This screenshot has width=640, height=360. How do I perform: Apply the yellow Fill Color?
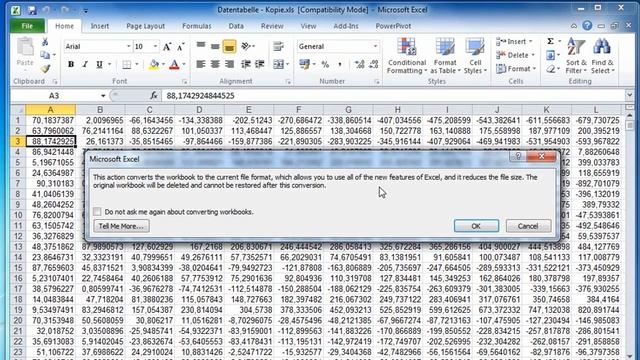154,64
